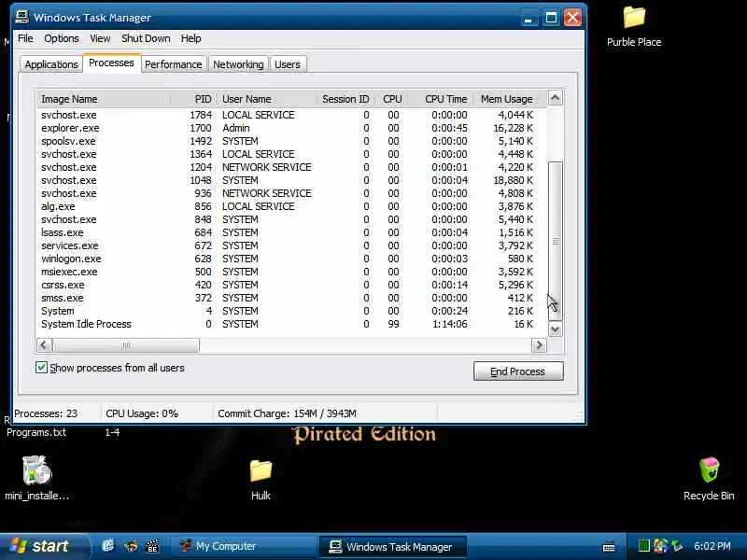
Task: Sort by Image Name column header
Action: click(x=103, y=99)
